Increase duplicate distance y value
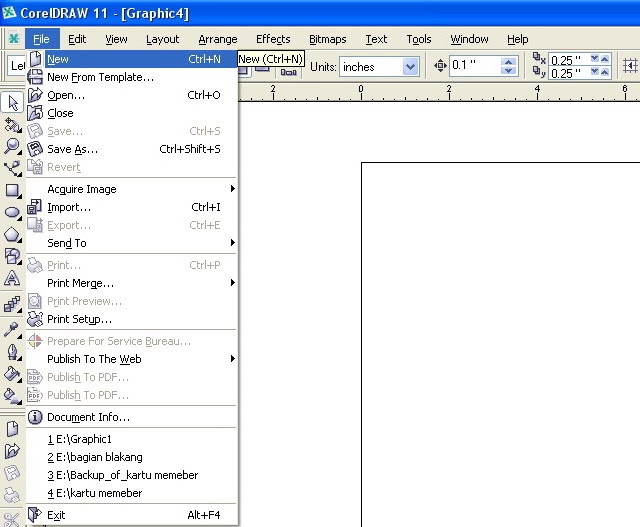 point(604,73)
